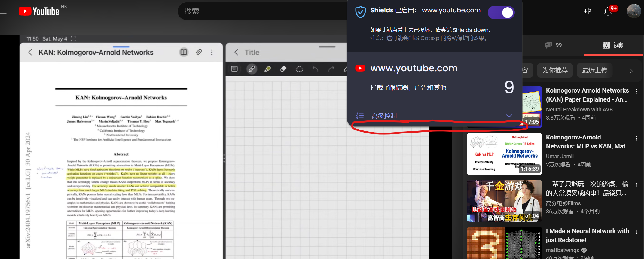Open the comments tab showing 99
The height and width of the screenshot is (259, 644).
pos(553,45)
